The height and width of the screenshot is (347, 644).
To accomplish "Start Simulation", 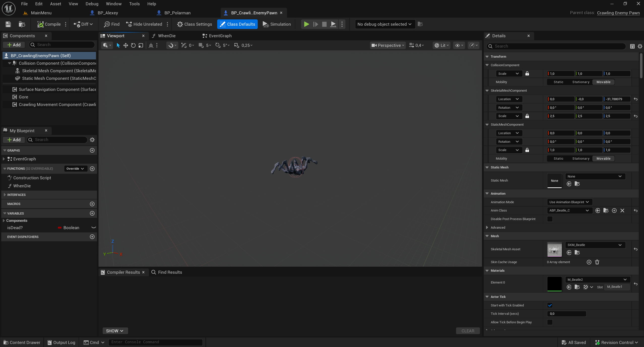I will click(277, 24).
